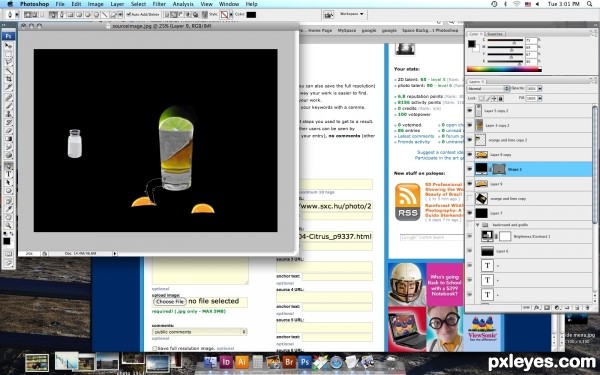Open the layer blend mode dropdown (Normal)
The image size is (600, 375).
coord(489,88)
